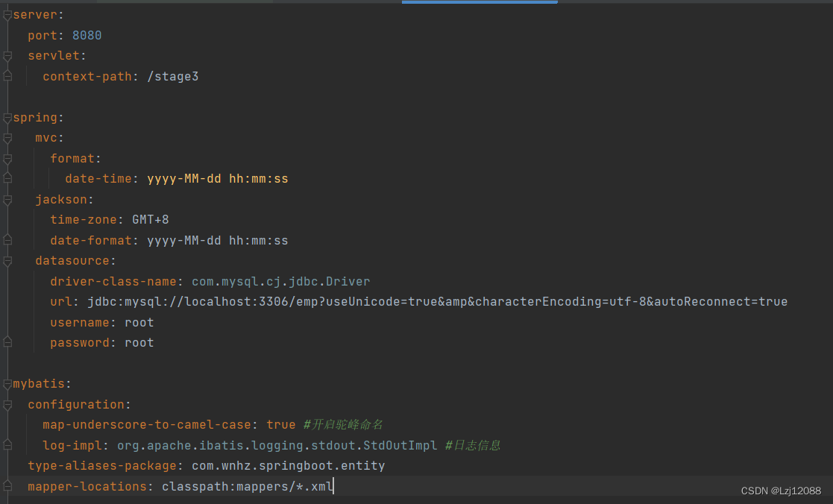Click the fold icon beside format
Screen dimensions: 833x504
[x=7, y=158]
